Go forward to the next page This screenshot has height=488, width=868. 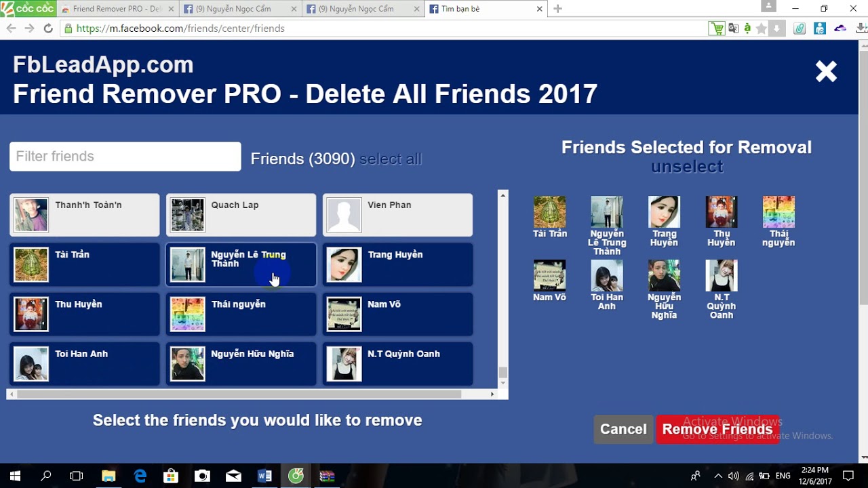pyautogui.click(x=29, y=28)
